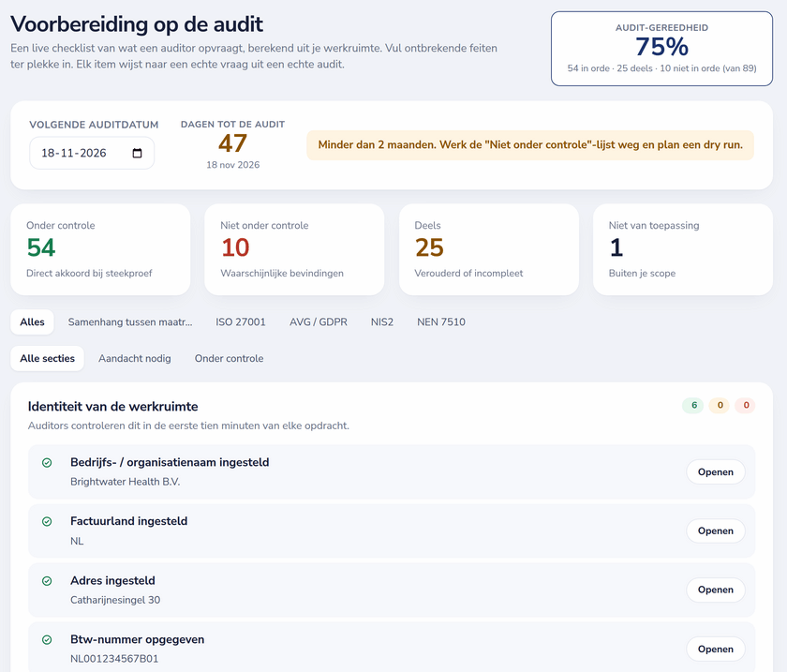Click the Deels 25 card
The height and width of the screenshot is (672, 787).
coord(489,249)
